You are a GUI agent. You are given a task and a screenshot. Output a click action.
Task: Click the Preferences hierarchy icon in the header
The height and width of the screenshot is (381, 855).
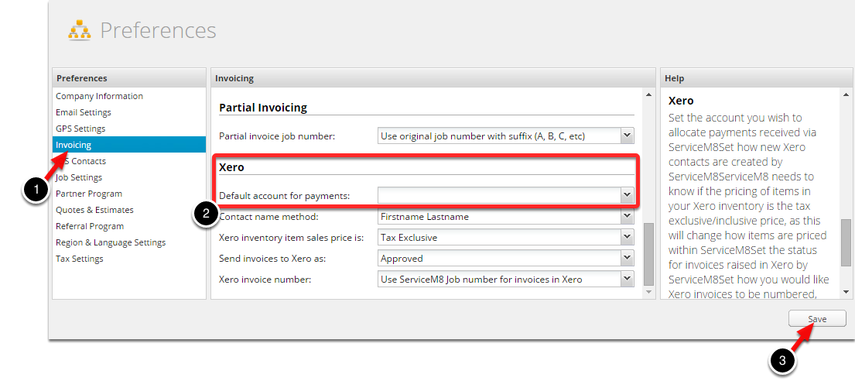79,31
